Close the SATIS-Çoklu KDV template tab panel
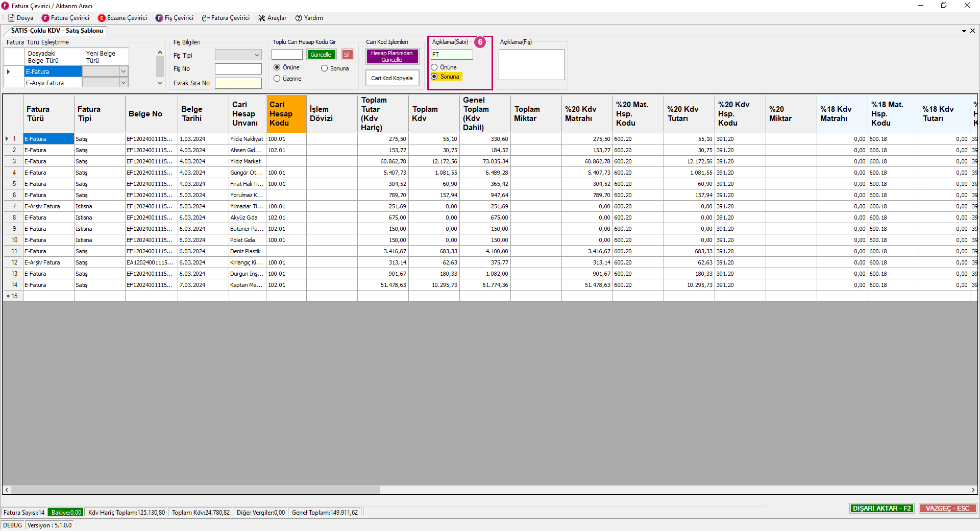 [x=972, y=31]
